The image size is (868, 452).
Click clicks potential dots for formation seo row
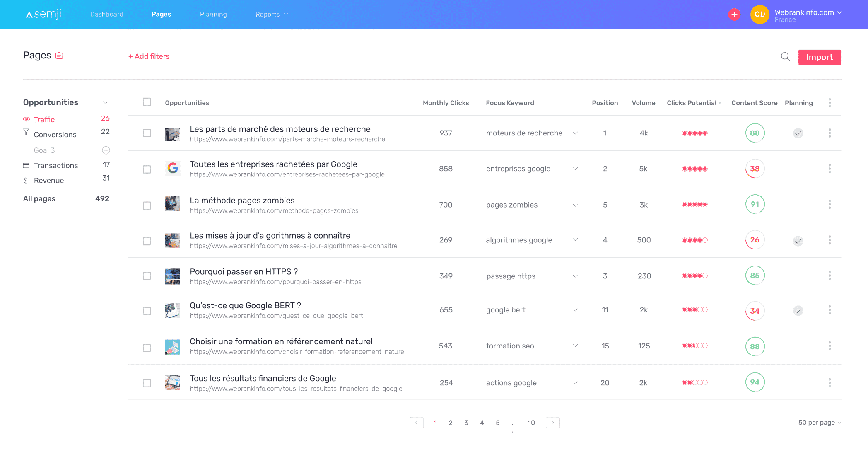[x=695, y=346]
